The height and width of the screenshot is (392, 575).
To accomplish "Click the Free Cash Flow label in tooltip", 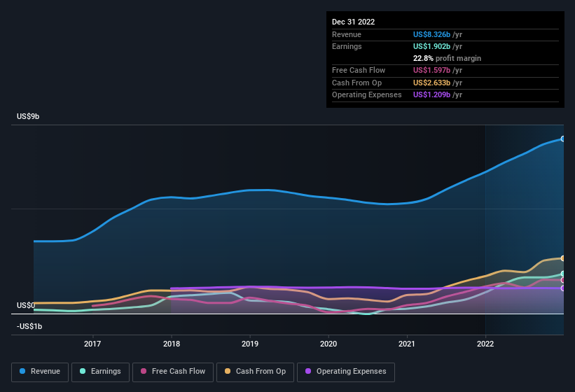I will pos(359,70).
